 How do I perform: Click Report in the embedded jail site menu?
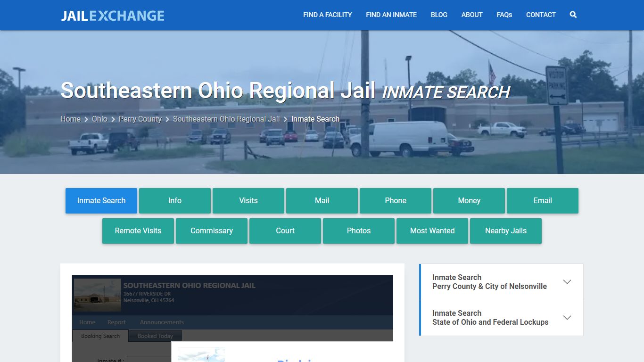click(x=116, y=322)
